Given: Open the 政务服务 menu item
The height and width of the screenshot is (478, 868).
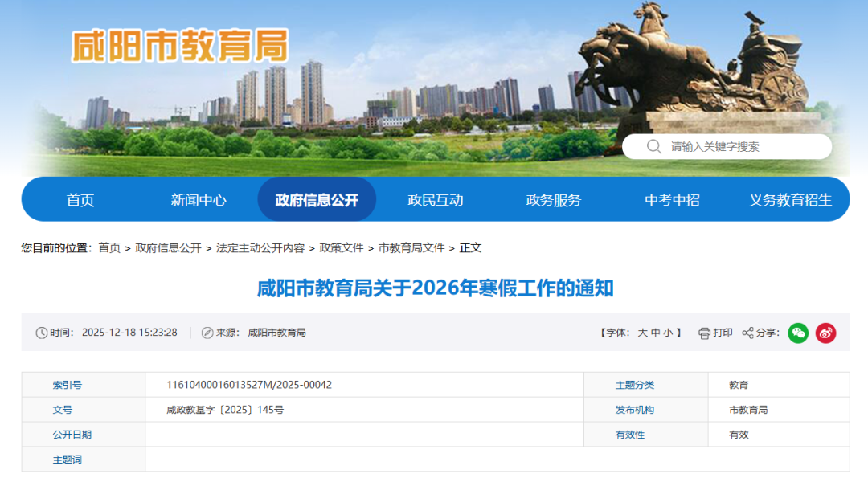Looking at the screenshot, I should pyautogui.click(x=554, y=200).
